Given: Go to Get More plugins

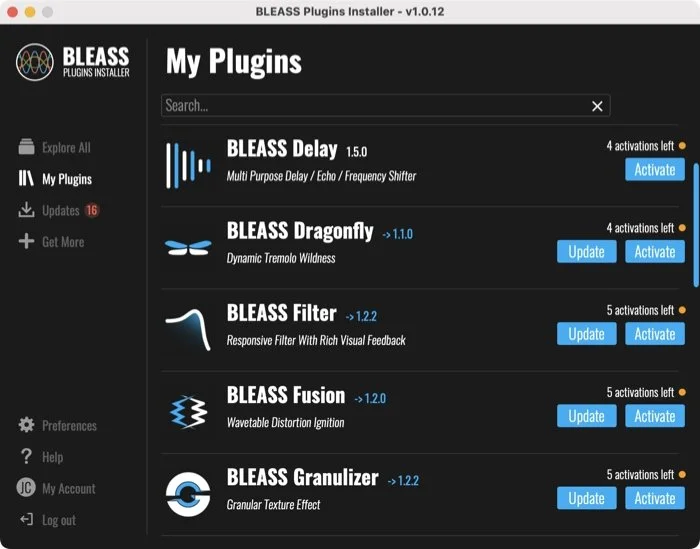Looking at the screenshot, I should click(x=51, y=241).
